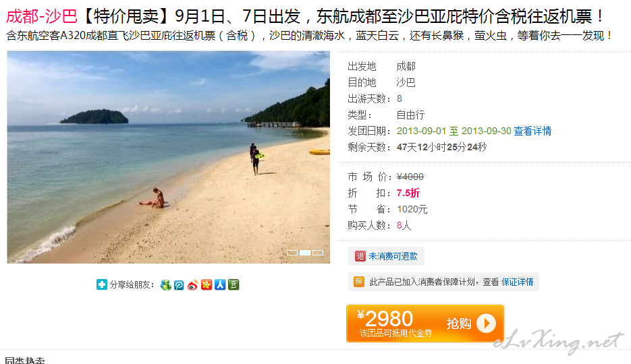Screen dimensions: 631x364
Task: Select the third slideshow indicator
Action: [x=318, y=253]
